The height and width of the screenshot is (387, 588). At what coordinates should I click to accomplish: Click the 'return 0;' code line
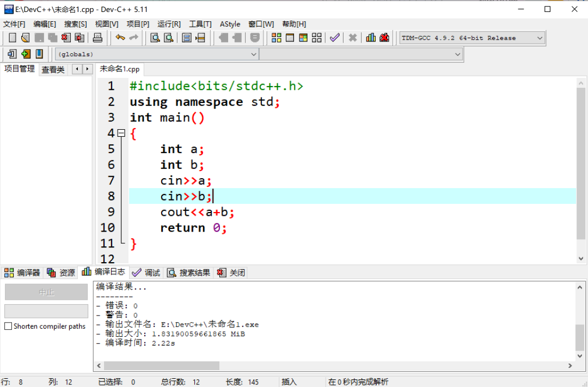(x=193, y=228)
